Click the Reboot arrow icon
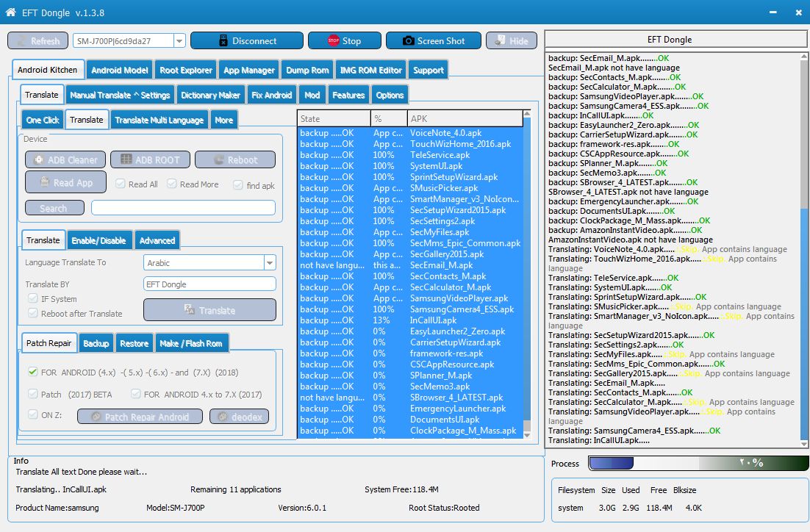This screenshot has height=532, width=810. tap(218, 160)
